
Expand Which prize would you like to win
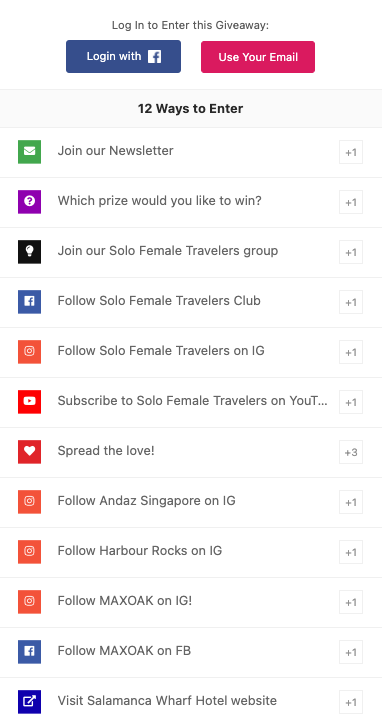click(x=191, y=202)
